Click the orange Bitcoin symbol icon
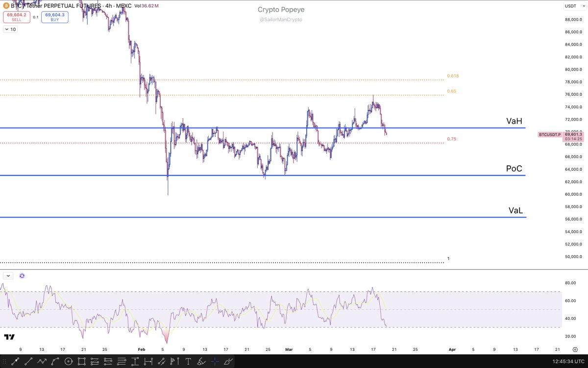 (x=6, y=5)
